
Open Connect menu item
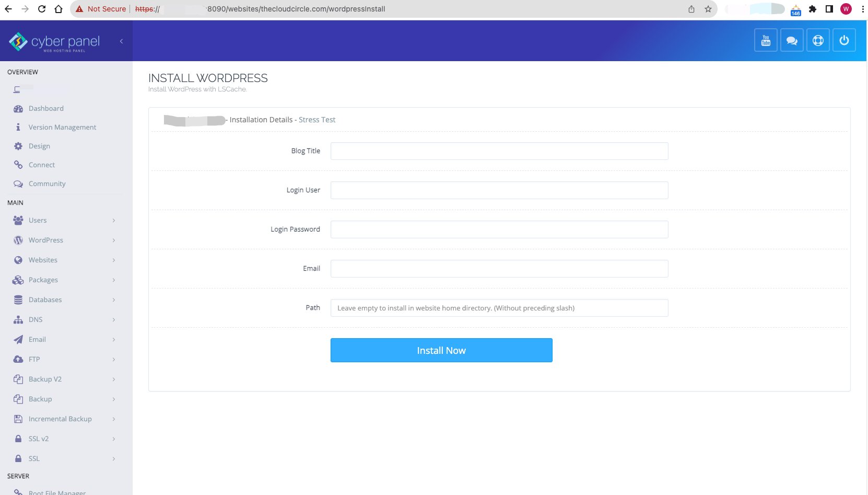pos(42,165)
